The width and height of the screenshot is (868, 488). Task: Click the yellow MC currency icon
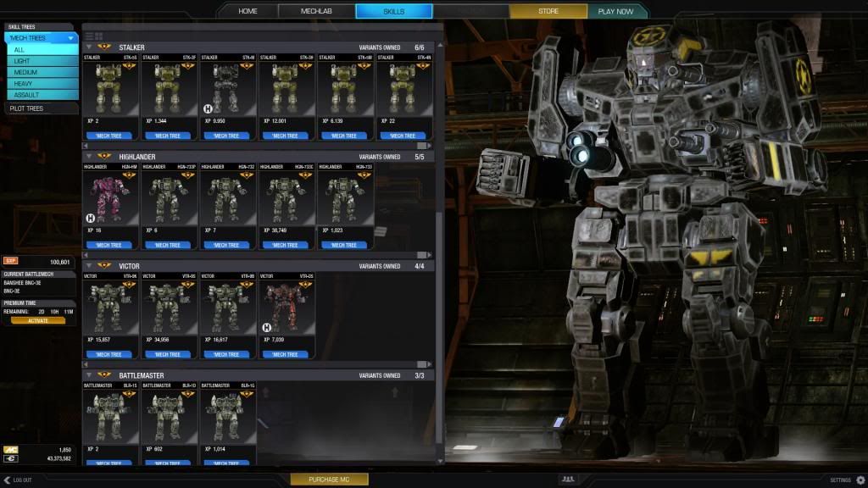pyautogui.click(x=10, y=450)
